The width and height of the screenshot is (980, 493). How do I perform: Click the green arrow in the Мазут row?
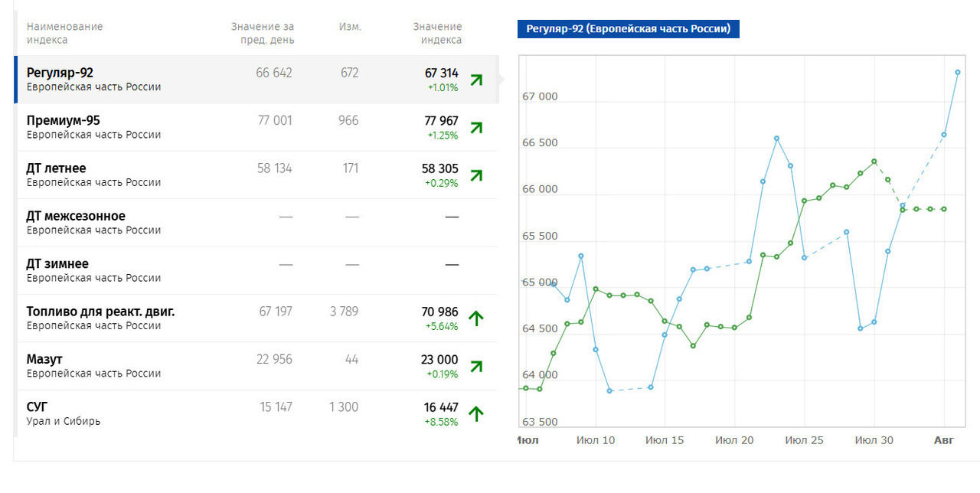click(476, 366)
